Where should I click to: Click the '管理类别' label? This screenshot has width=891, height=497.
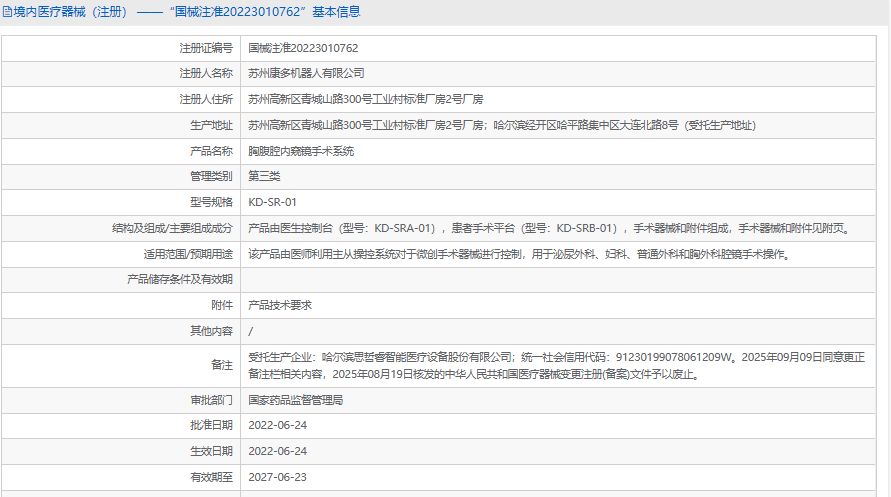(211, 176)
